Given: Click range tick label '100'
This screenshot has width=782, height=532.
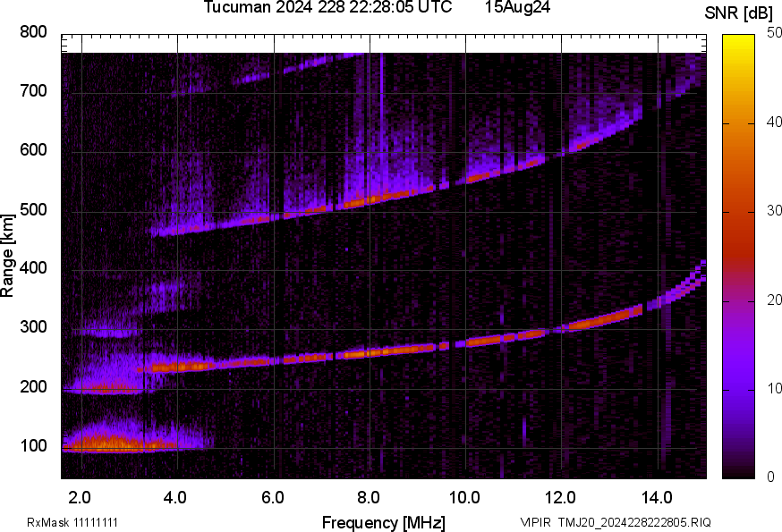Looking at the screenshot, I should [x=33, y=446].
